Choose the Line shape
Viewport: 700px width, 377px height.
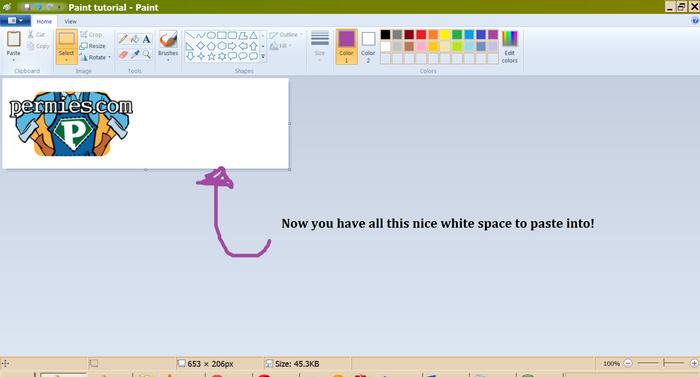point(190,35)
